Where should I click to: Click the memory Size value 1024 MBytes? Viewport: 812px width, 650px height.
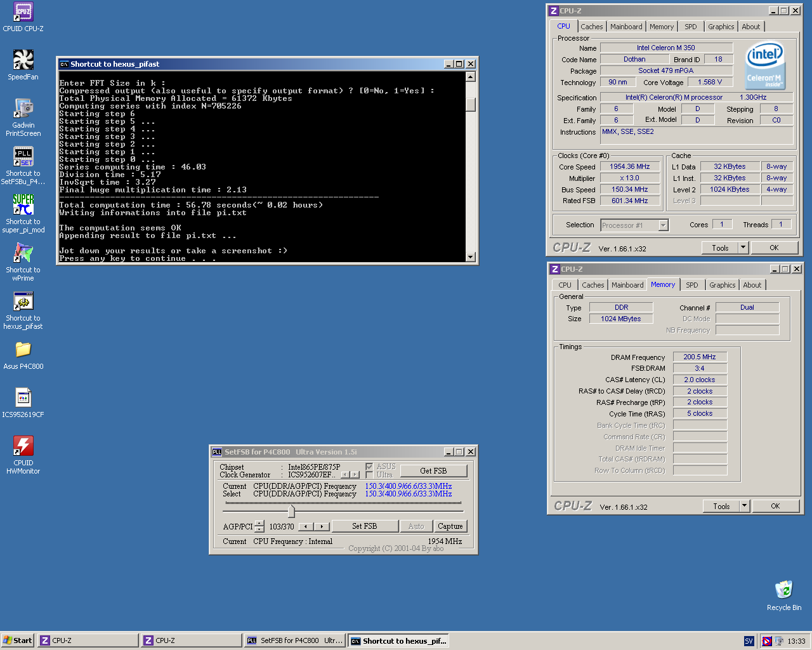click(621, 319)
